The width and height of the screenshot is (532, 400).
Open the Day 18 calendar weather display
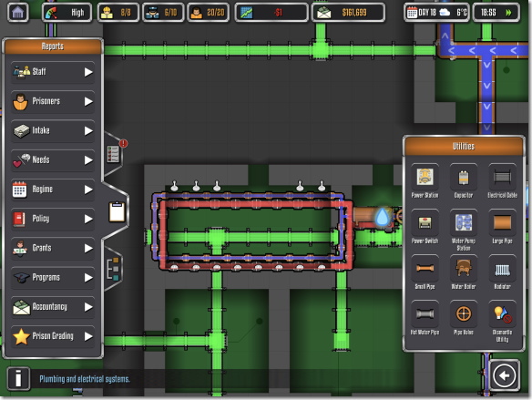[436, 13]
